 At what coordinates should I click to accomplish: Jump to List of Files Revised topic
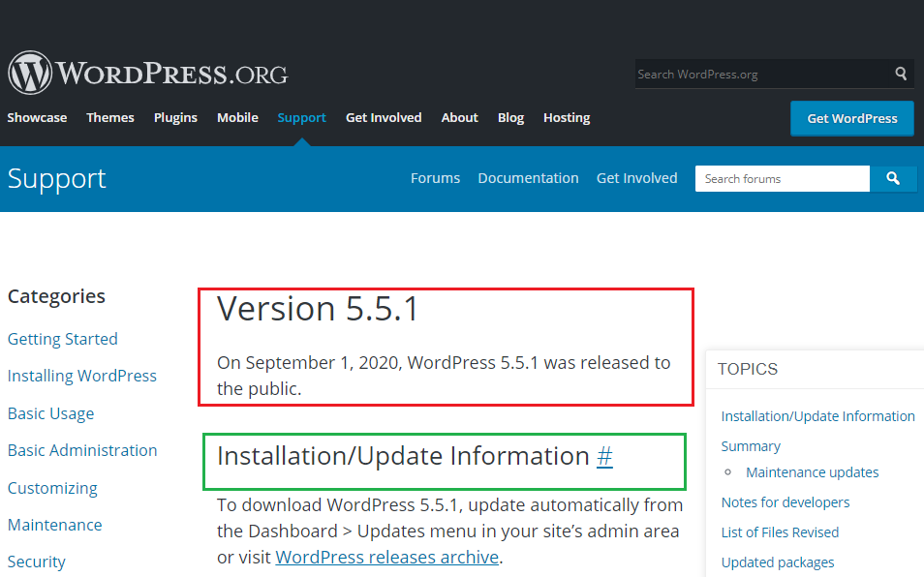[780, 532]
